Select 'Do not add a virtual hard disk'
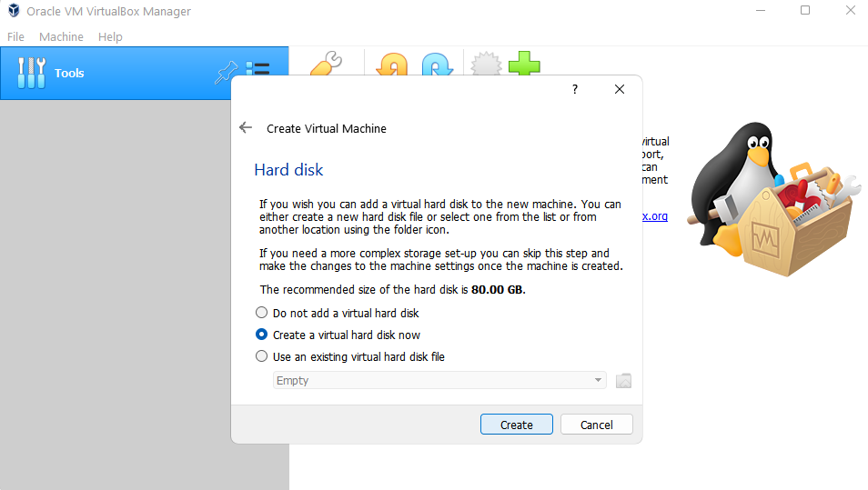Viewport: 868px width, 490px height. pos(338,313)
